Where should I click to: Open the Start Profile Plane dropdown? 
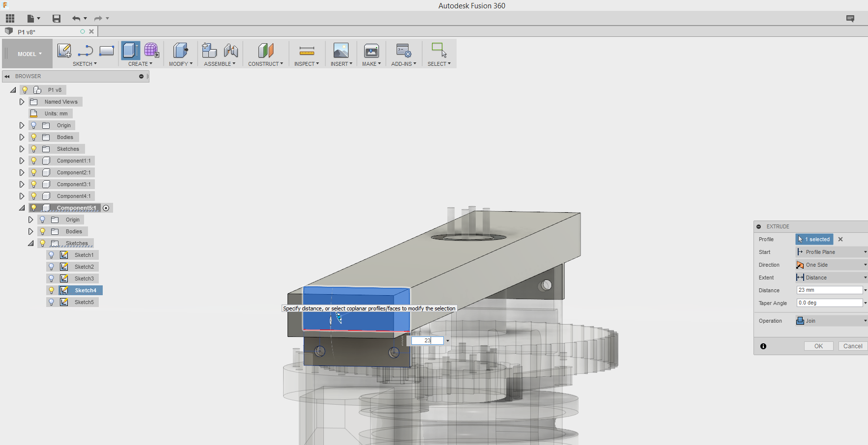click(831, 252)
